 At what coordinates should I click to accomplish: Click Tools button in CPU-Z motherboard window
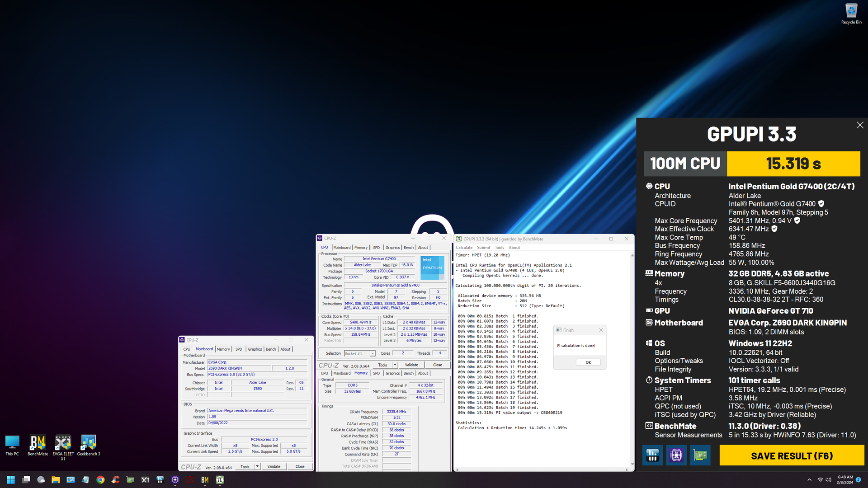(x=245, y=467)
